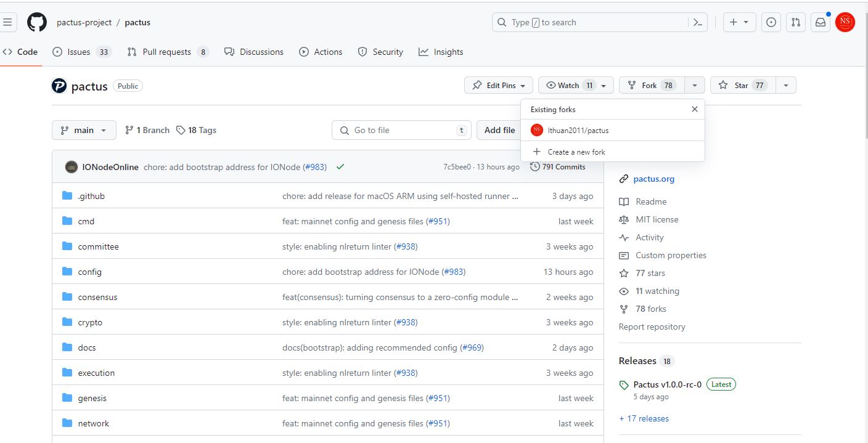The height and width of the screenshot is (443, 868).
Task: Open the command palette icon
Action: 697,23
